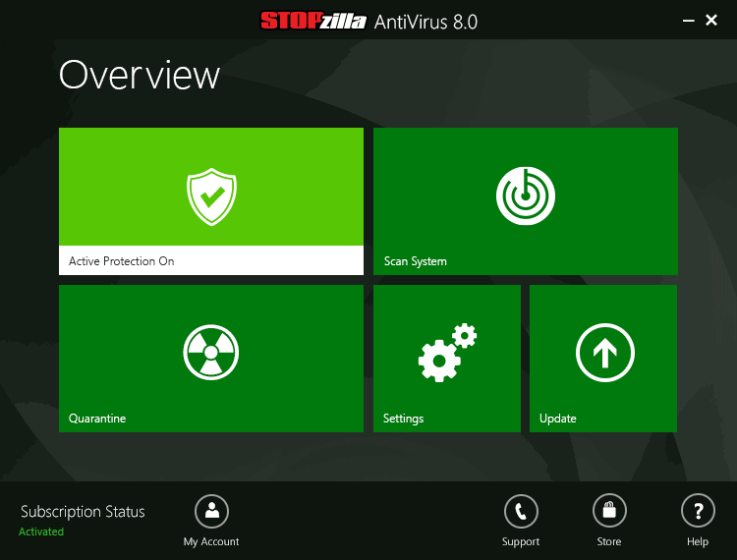
Task: Click the Support phone icon
Action: tap(521, 511)
